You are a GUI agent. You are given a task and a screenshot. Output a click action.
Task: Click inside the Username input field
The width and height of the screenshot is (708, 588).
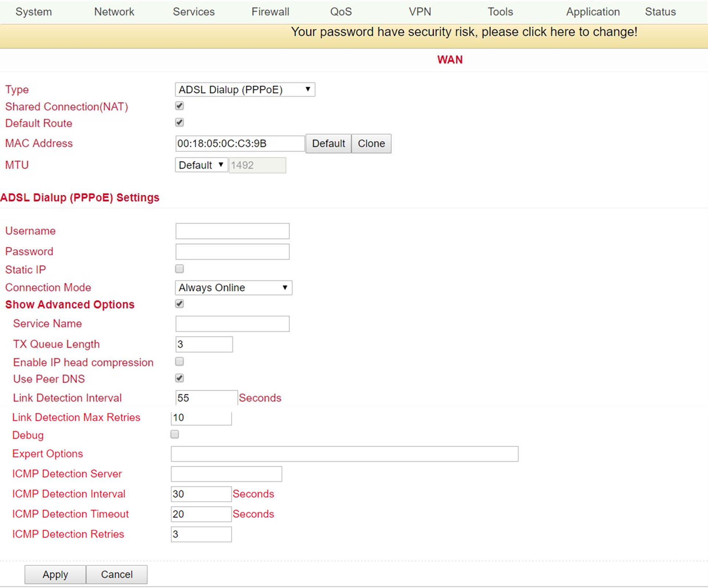point(232,231)
